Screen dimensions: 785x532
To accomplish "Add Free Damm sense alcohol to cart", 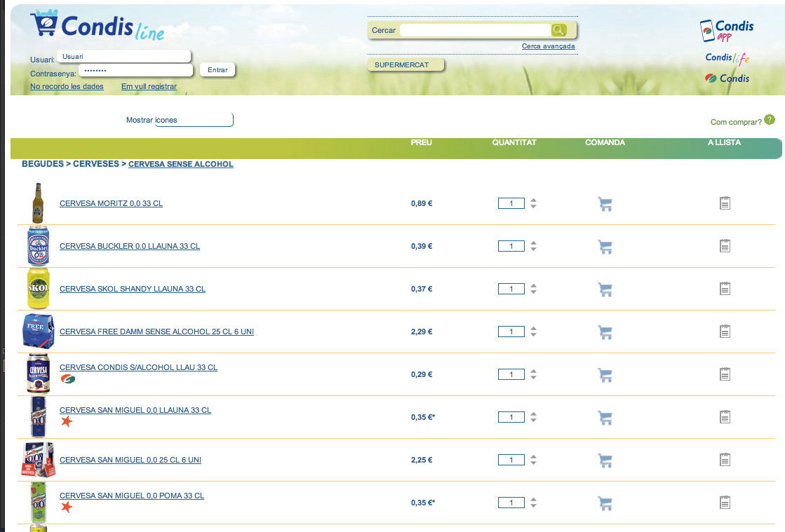I will pos(605,332).
